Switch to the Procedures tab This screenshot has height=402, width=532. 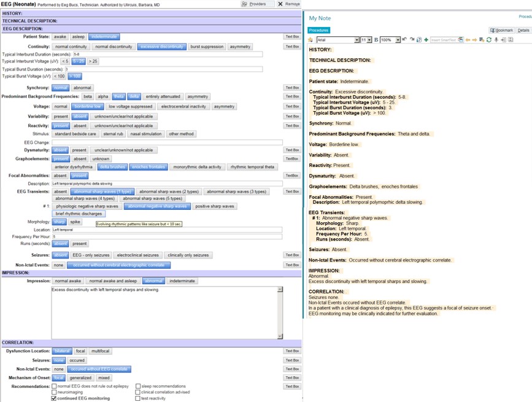318,30
